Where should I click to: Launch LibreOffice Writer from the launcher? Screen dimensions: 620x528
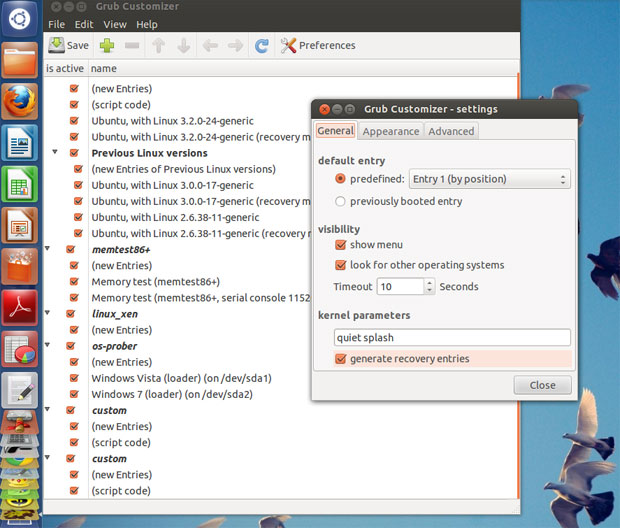[20, 143]
